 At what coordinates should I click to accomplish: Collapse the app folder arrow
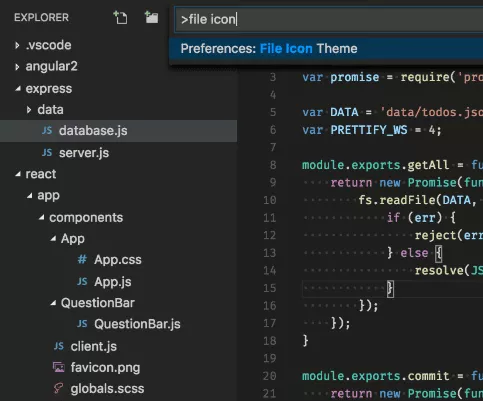[30, 195]
